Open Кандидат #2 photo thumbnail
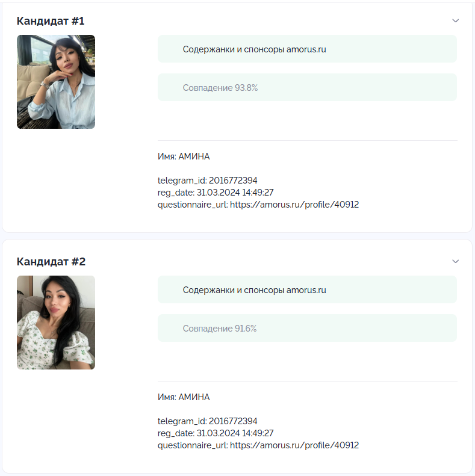 pos(56,323)
